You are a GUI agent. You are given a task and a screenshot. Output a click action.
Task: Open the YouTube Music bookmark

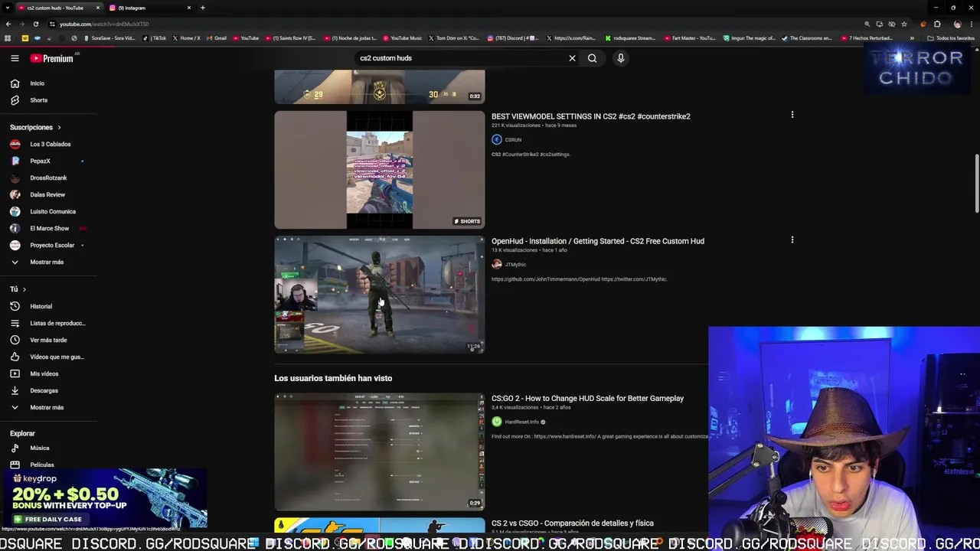point(403,38)
